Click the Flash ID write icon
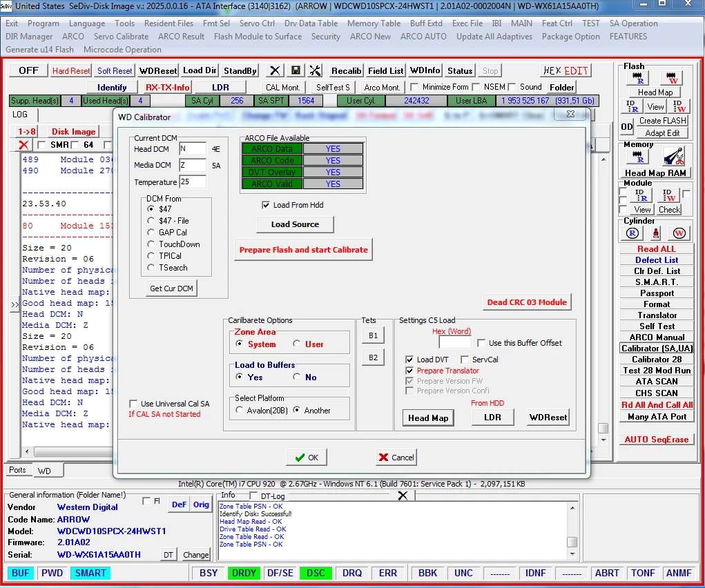The width and height of the screenshot is (705, 588). tap(679, 106)
